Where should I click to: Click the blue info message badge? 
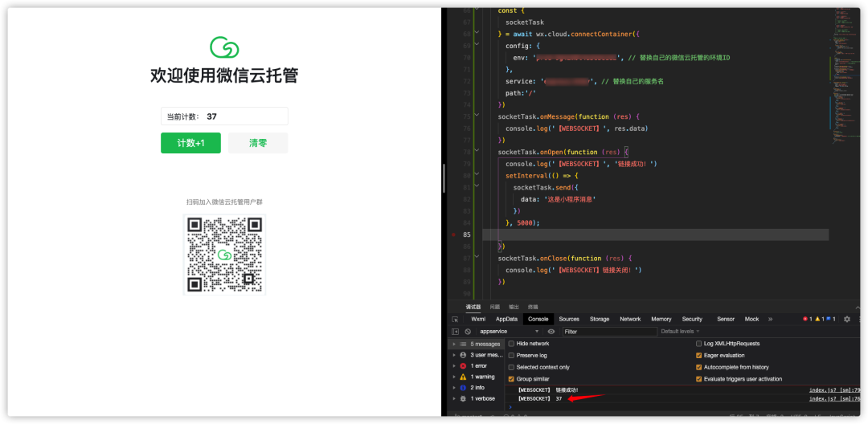coord(832,319)
